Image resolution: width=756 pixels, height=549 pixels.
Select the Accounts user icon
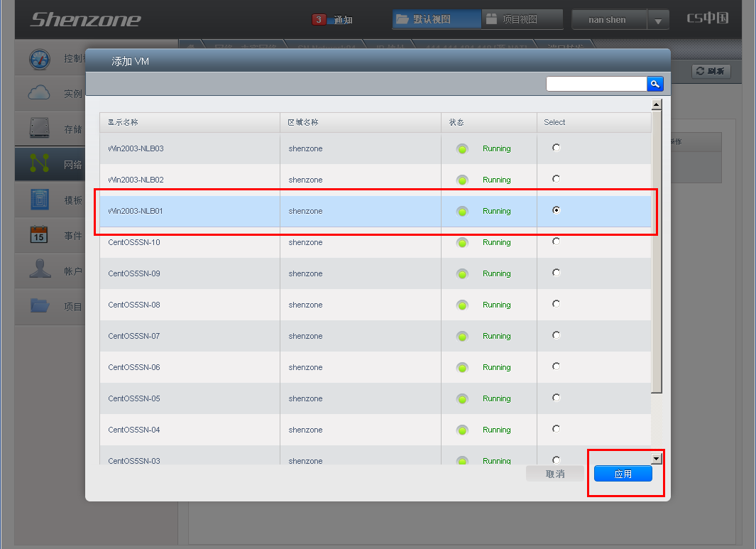[x=40, y=271]
